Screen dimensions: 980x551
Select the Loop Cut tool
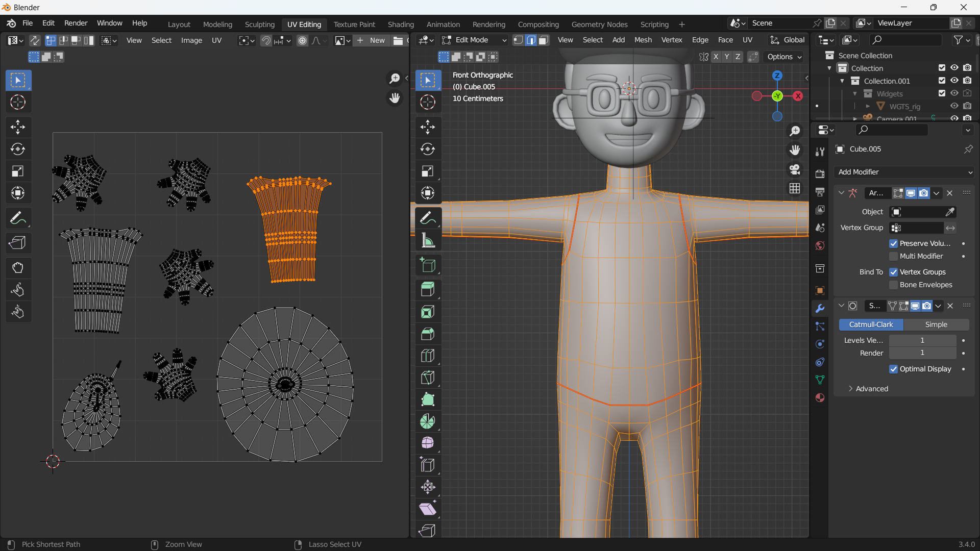tap(428, 356)
